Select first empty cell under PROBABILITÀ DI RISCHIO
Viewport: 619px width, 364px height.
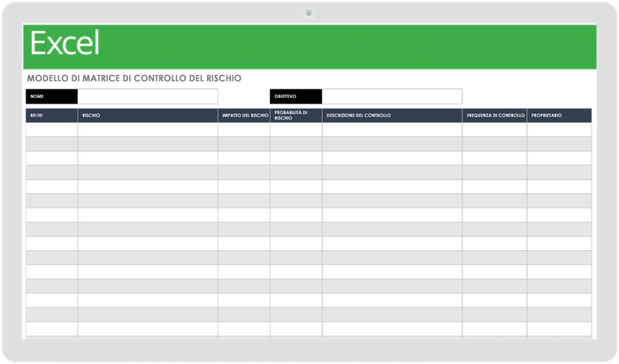click(296, 130)
